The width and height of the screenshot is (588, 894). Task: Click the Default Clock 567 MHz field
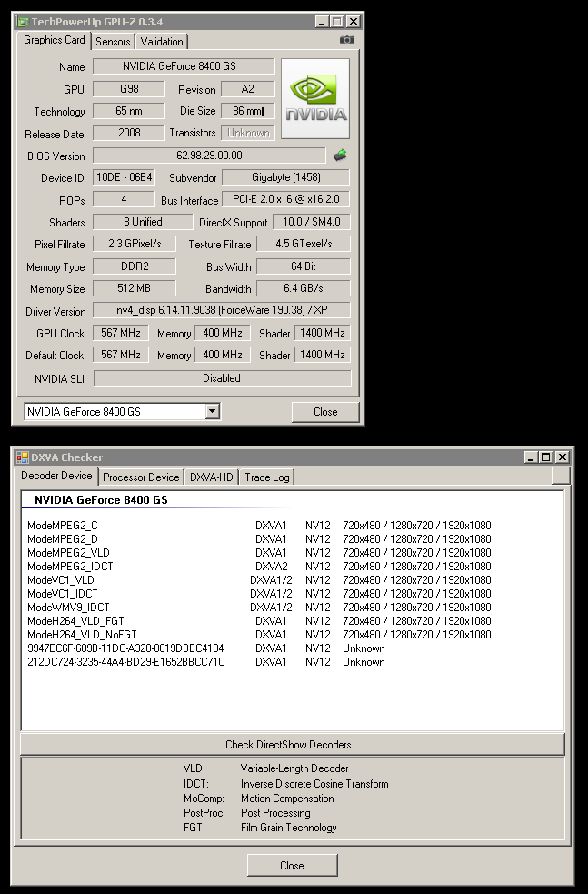coord(121,354)
